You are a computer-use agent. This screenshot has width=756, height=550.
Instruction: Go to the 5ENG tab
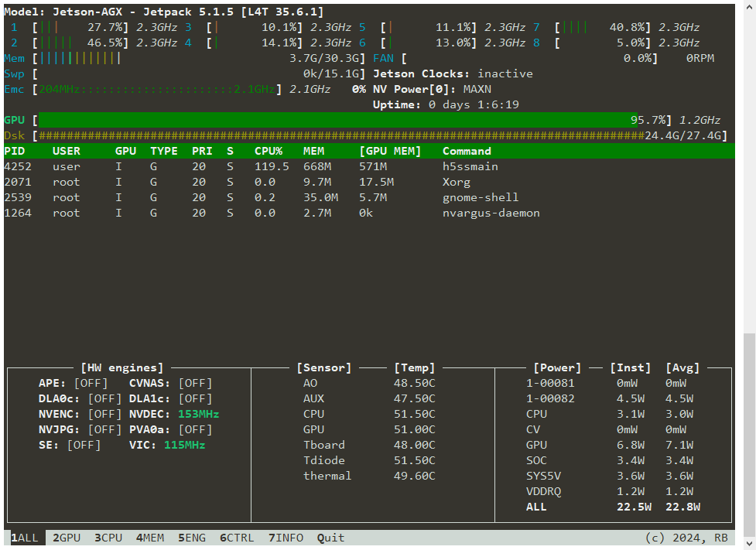(x=192, y=538)
